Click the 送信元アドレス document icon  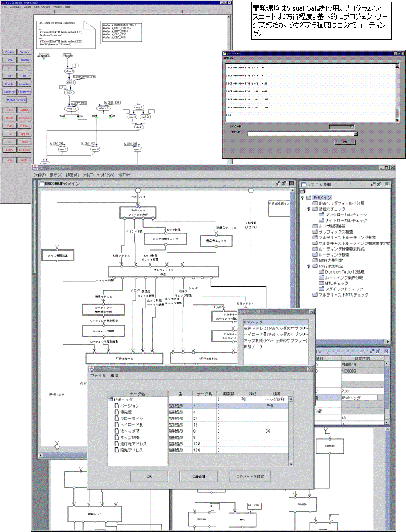[117, 444]
